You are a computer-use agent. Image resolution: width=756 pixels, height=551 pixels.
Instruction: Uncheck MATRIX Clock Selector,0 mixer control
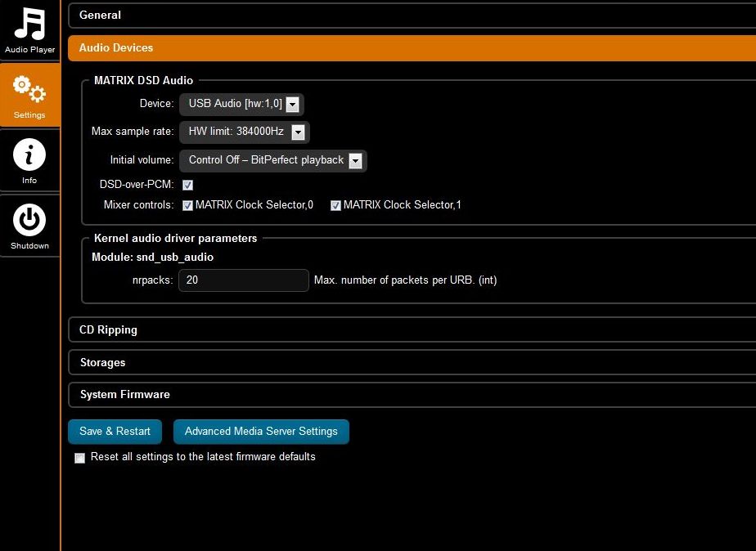187,206
